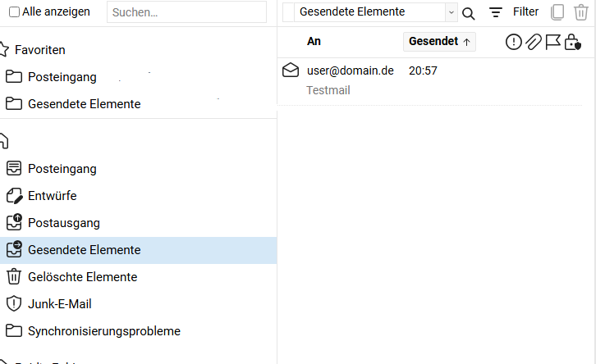Click the search magnifier icon
Viewport: 605px width, 364px height.
469,13
